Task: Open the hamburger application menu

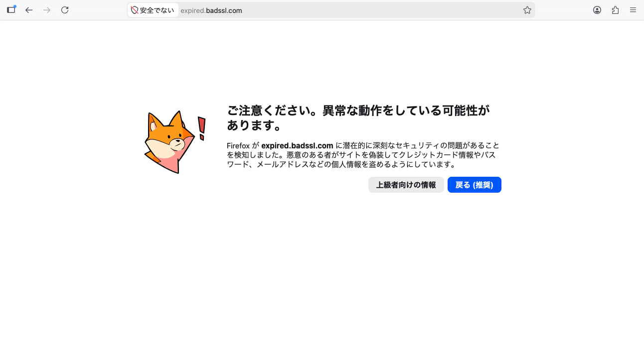Action: coord(633,10)
